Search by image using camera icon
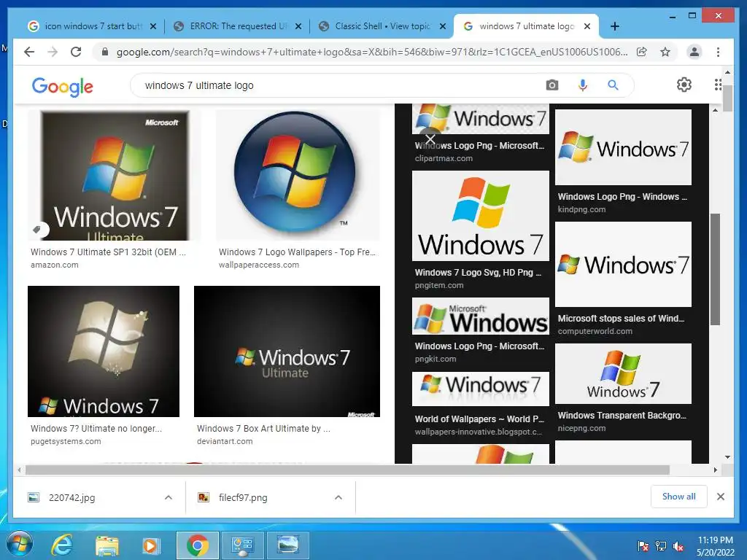The image size is (747, 560). [x=552, y=85]
